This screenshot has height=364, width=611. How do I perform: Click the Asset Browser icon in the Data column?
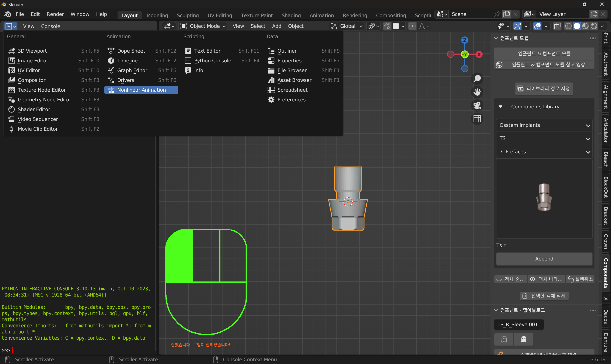pos(271,80)
